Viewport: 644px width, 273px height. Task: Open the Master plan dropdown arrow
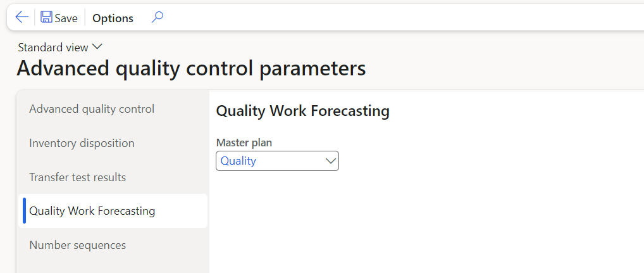(330, 161)
